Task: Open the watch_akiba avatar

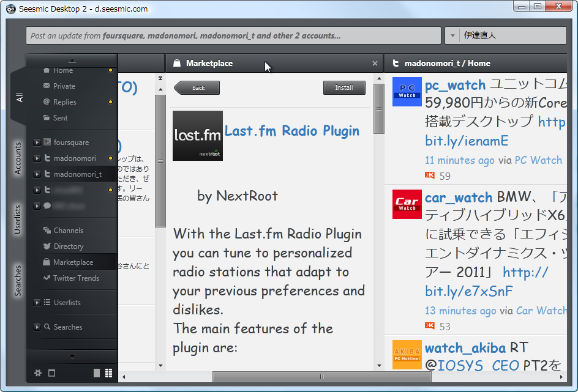Action: pos(407,355)
